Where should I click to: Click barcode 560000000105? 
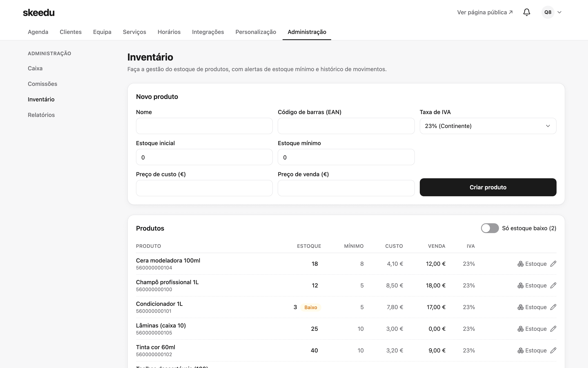[154, 333]
